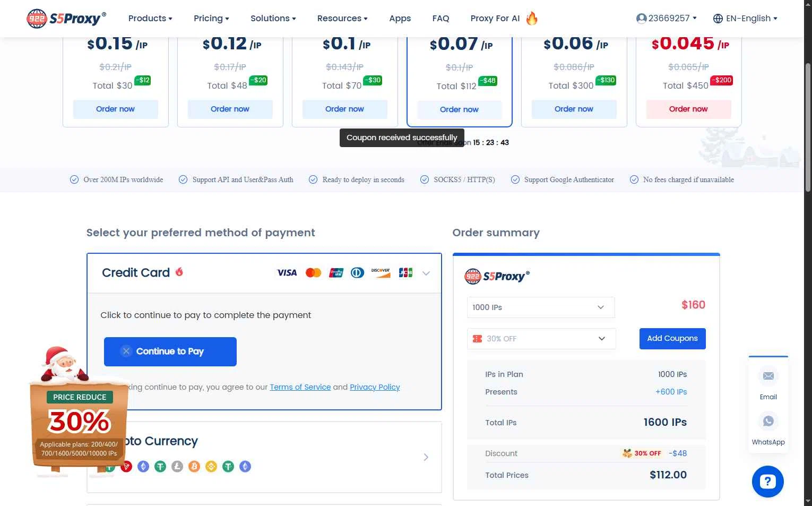
Task: Collapse the Credit Card section chevron
Action: 426,273
